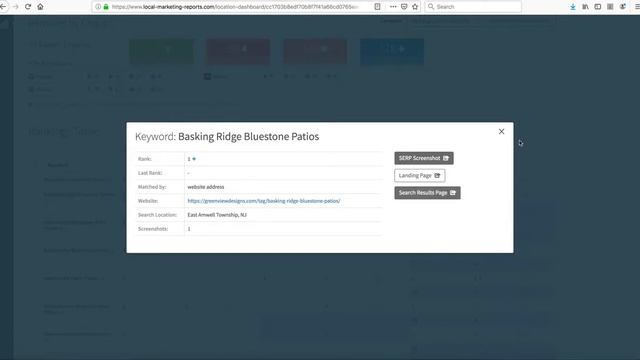This screenshot has width=640, height=360.
Task: Toggle the sidebar icon in toolbar
Action: click(x=598, y=7)
